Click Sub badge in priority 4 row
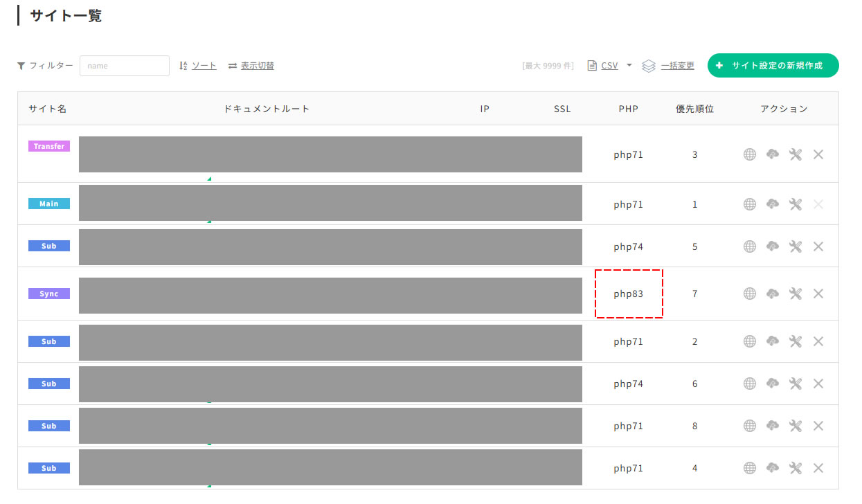862x504 pixels. click(49, 468)
